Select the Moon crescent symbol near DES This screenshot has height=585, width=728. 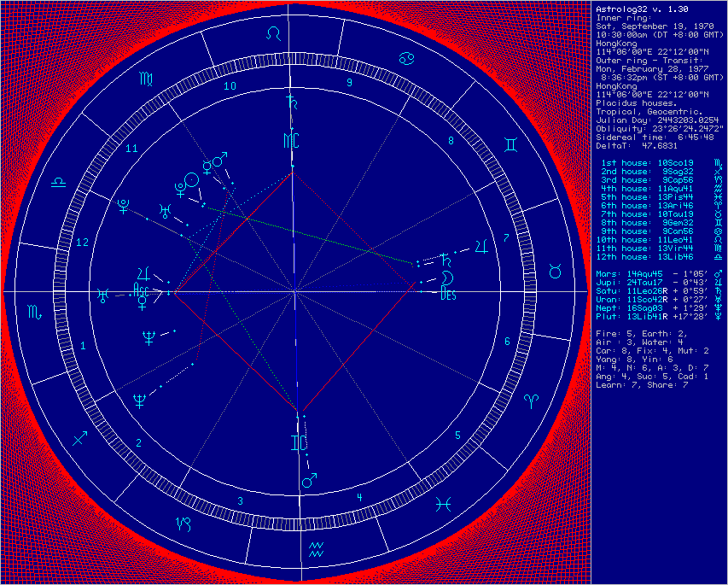click(446, 278)
